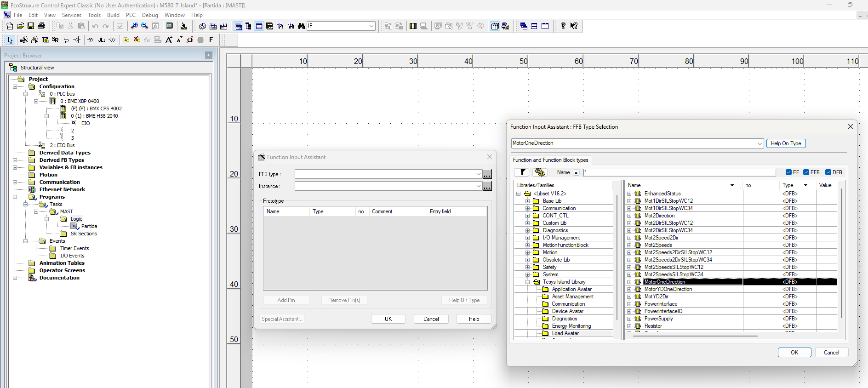Click OK in FFB Type Selection dialog
The width and height of the screenshot is (868, 388).
tap(794, 353)
